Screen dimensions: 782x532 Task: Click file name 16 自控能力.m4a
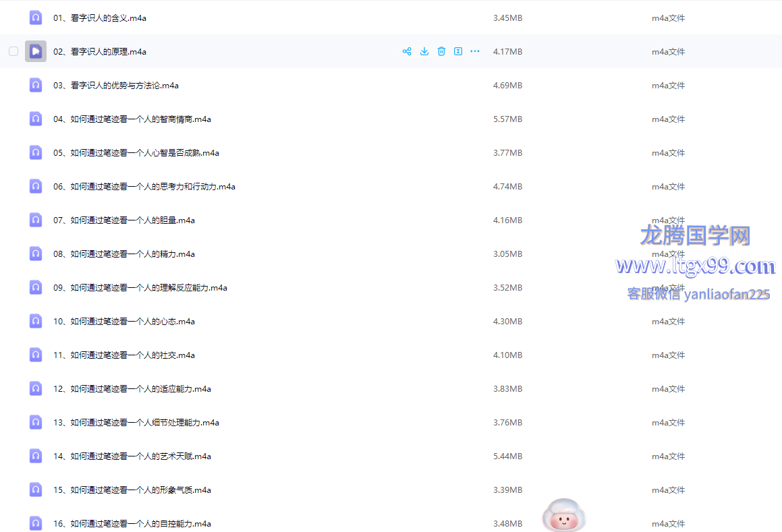[132, 524]
